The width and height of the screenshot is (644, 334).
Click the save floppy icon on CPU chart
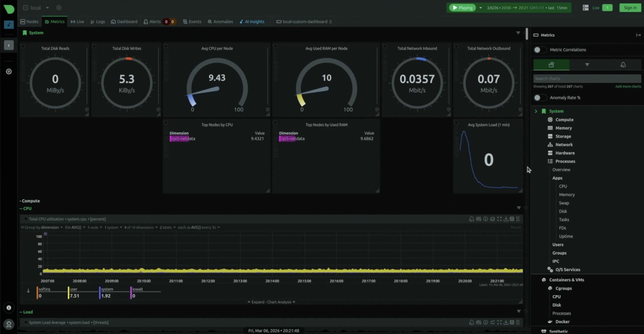[x=512, y=219]
